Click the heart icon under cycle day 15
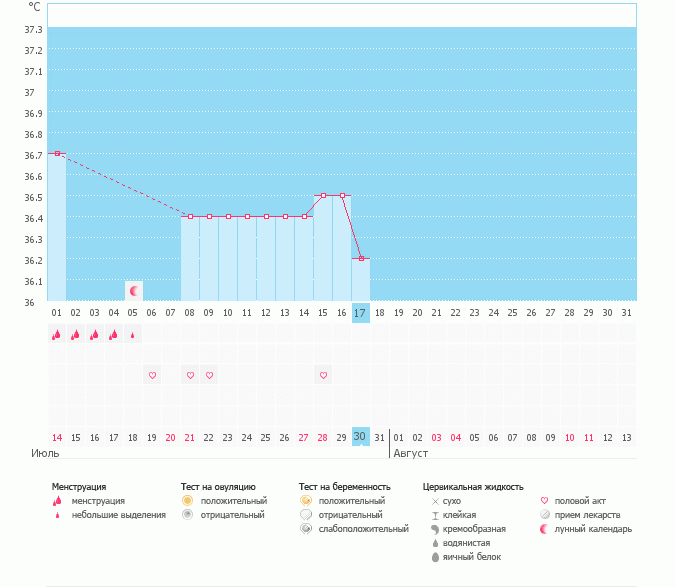 click(x=323, y=375)
